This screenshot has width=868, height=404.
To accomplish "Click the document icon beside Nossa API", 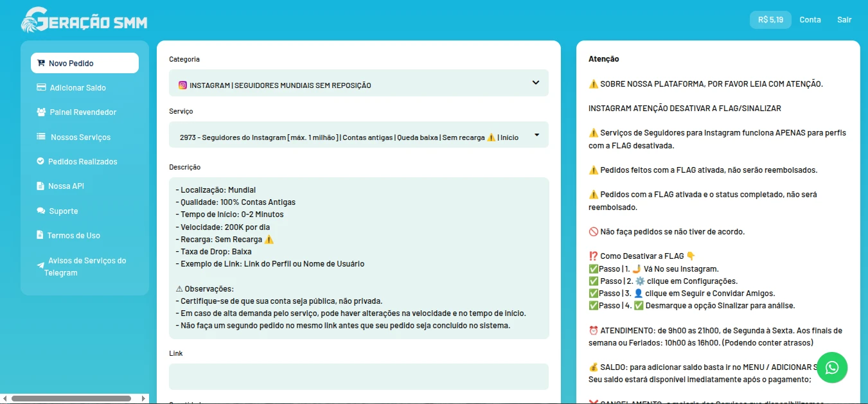I will coord(40,186).
